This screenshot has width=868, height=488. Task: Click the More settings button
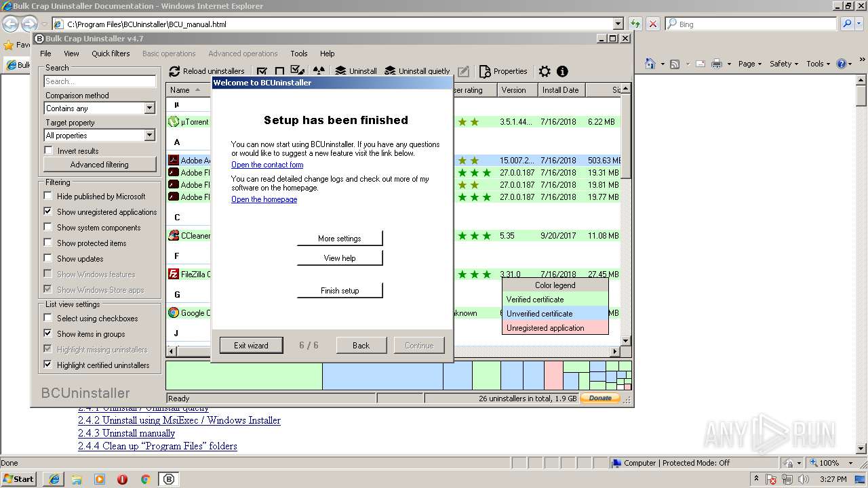(340, 239)
